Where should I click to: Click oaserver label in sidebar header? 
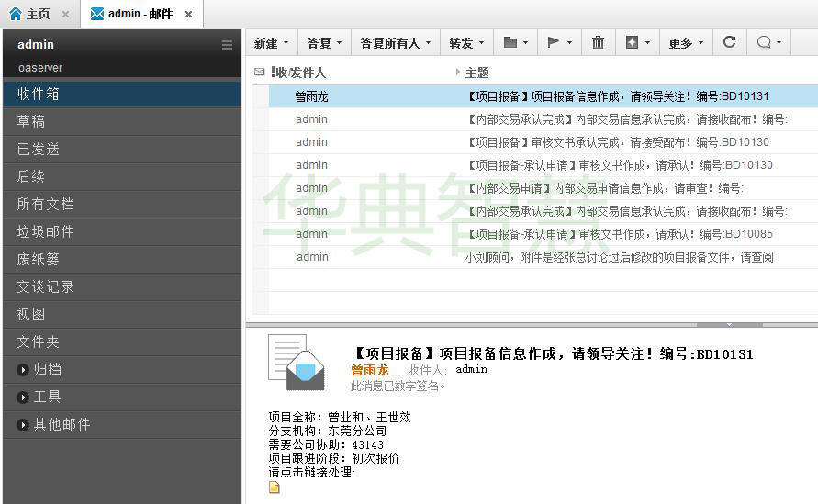point(40,68)
